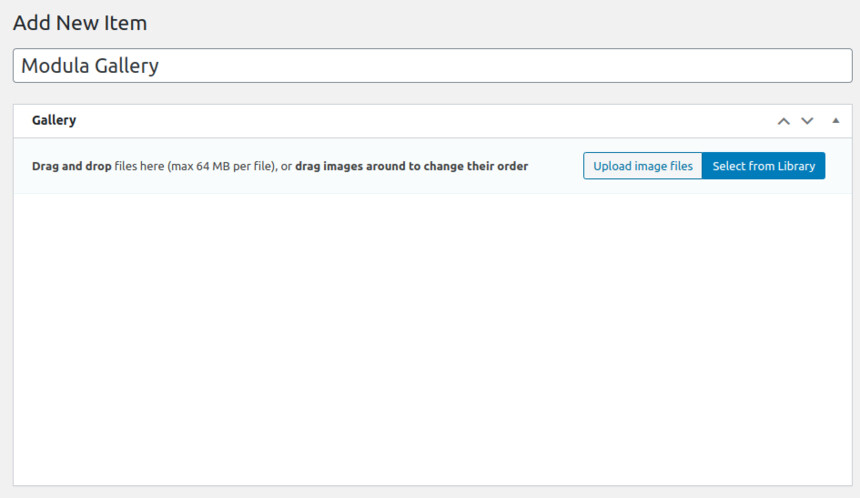860x498 pixels.
Task: Click the "max 64 MB per file" note
Action: [x=222, y=166]
